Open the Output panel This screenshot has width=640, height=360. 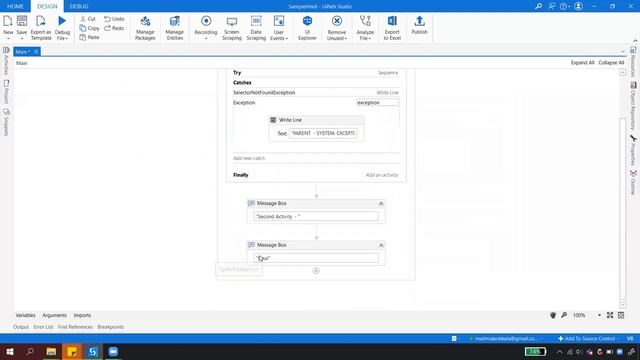coord(21,327)
